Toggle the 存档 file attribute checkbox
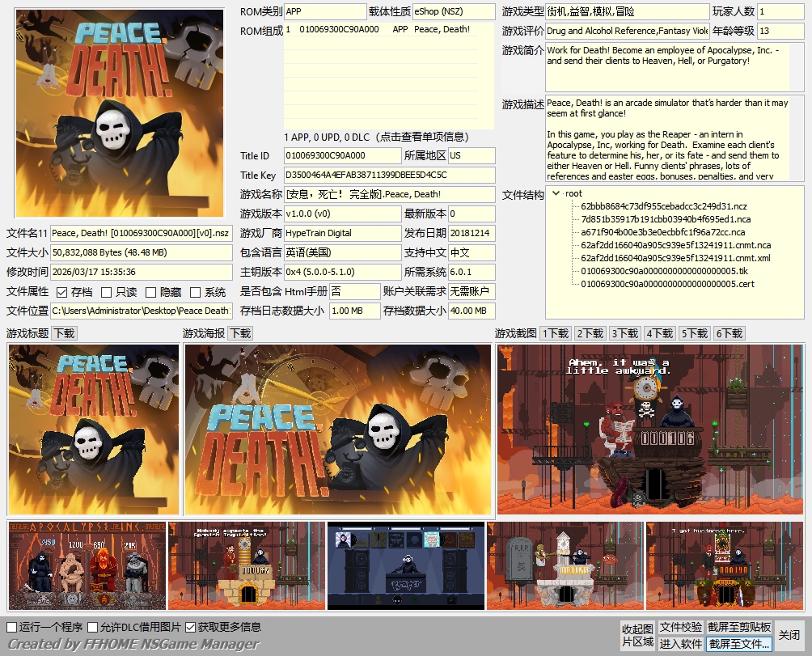The image size is (812, 656). 62,292
